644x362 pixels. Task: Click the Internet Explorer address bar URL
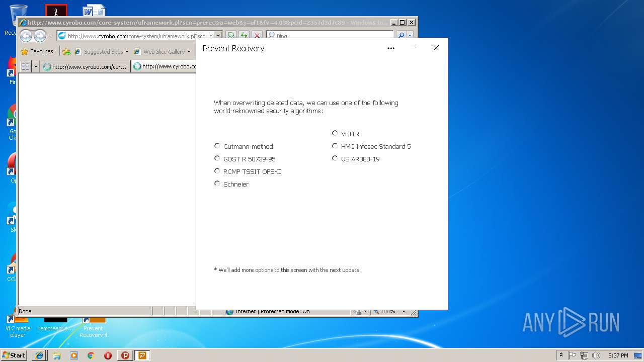point(139,36)
